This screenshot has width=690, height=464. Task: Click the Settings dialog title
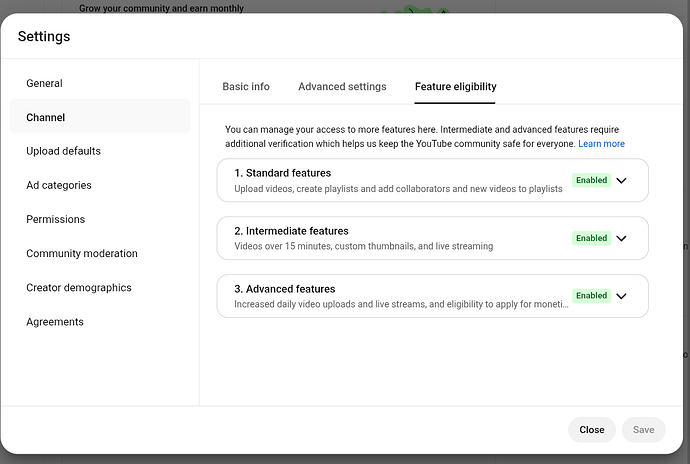[44, 36]
